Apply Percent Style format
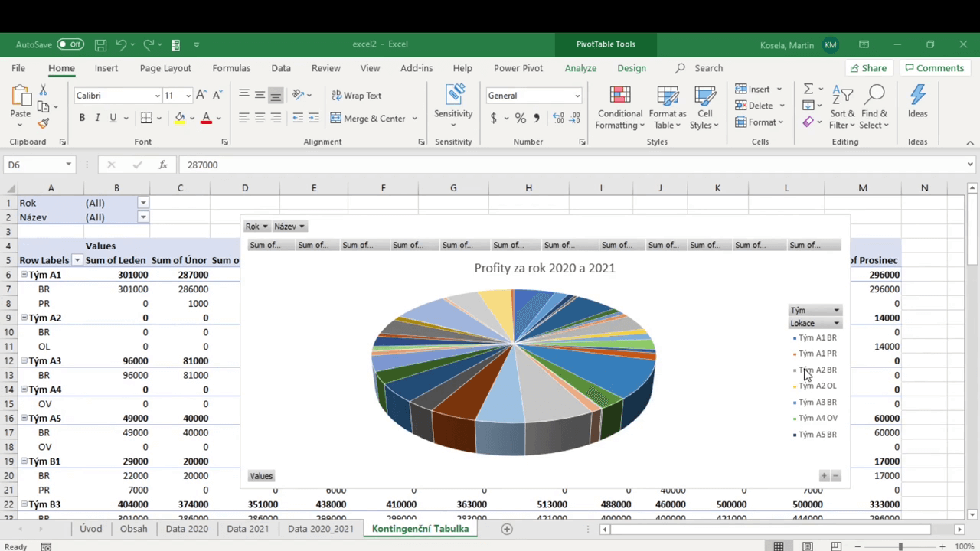 520,119
